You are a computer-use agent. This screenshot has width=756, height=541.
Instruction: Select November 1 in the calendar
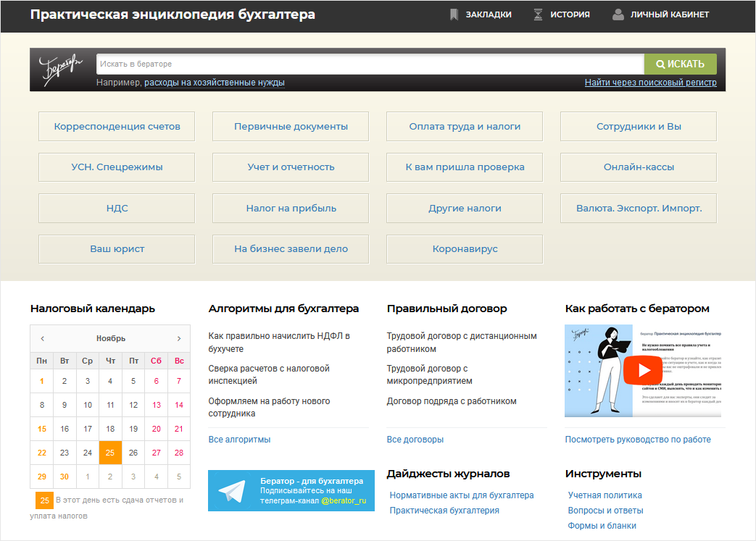click(42, 381)
